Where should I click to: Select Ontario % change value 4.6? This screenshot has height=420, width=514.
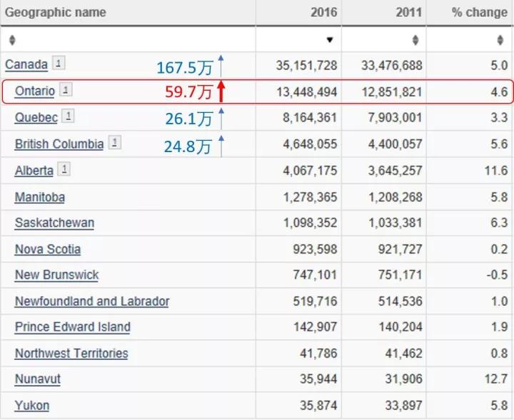(x=499, y=92)
